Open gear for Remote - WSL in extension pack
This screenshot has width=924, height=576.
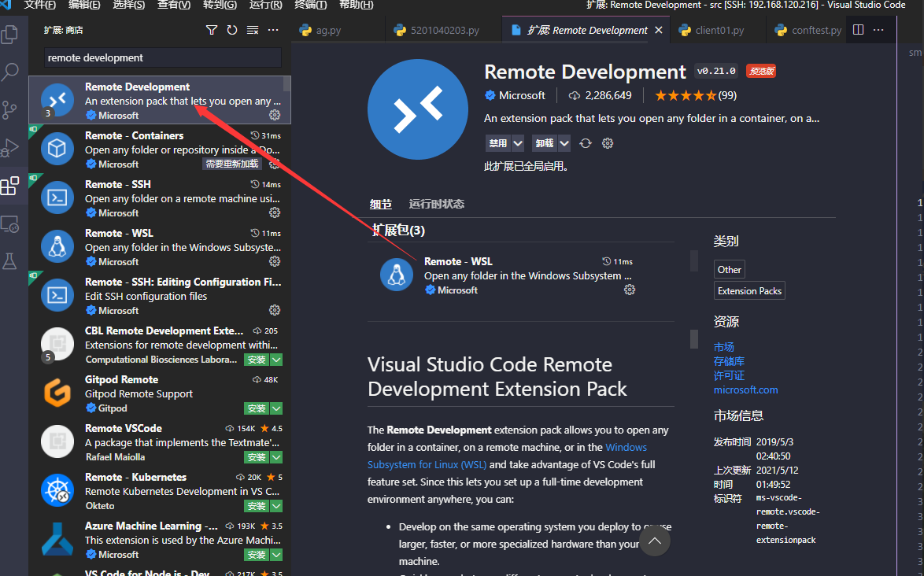(630, 290)
